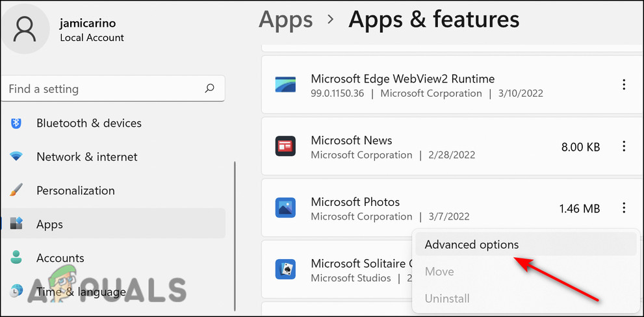The width and height of the screenshot is (644, 317).
Task: Click the Personalization paintbrush icon
Action: click(x=16, y=190)
